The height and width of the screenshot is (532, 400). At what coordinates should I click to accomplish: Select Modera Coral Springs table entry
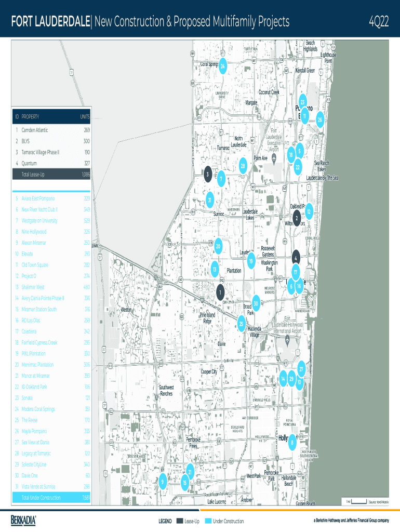(52, 409)
